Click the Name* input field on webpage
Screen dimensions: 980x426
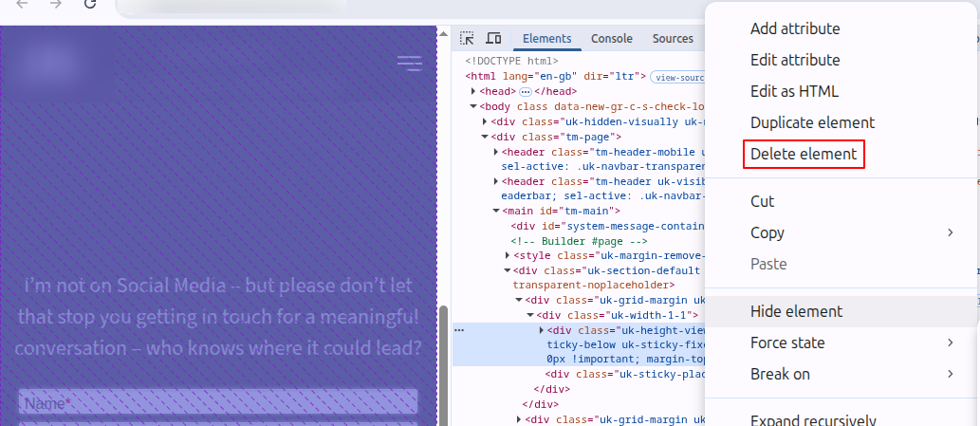[218, 401]
